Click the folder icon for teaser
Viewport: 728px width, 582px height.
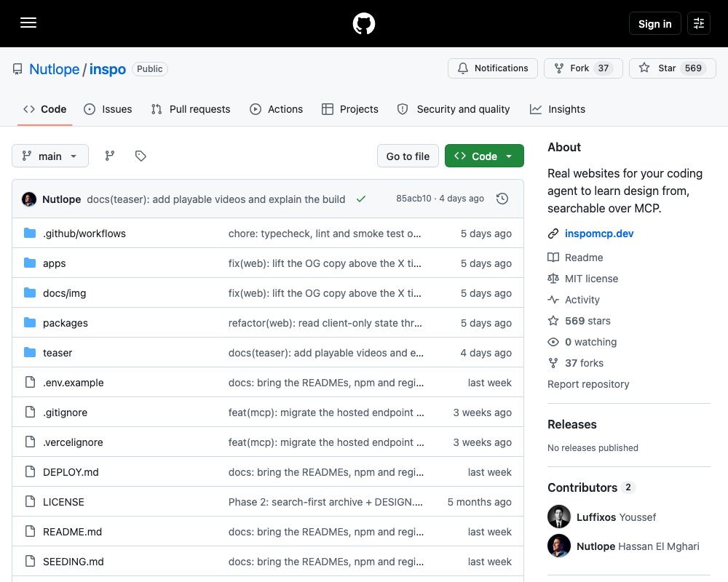pos(30,352)
